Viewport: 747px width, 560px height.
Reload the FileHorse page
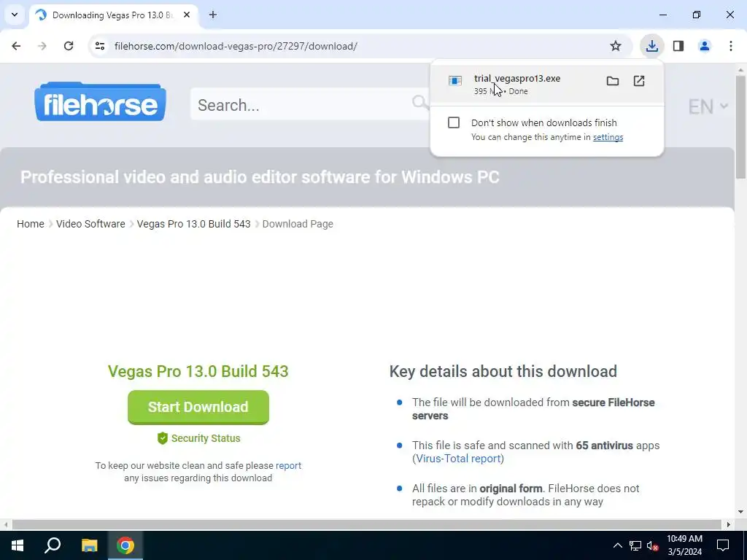coord(69,46)
